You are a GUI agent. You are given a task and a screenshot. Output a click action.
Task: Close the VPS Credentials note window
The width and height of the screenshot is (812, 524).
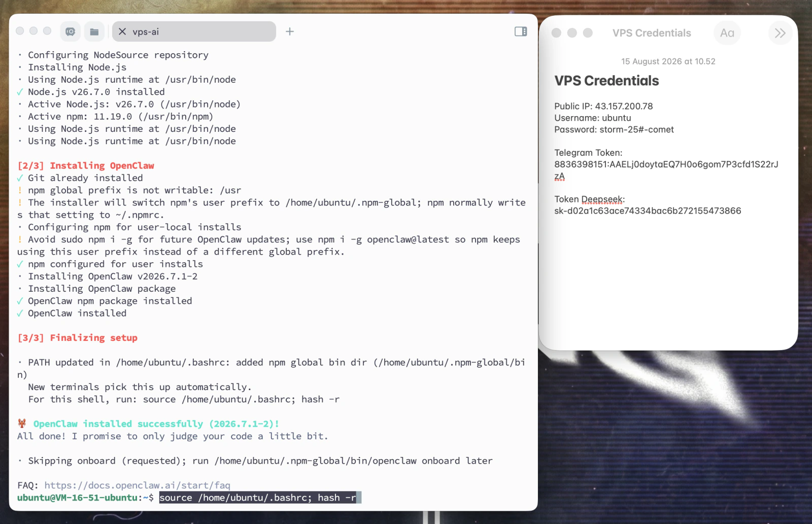pos(556,32)
